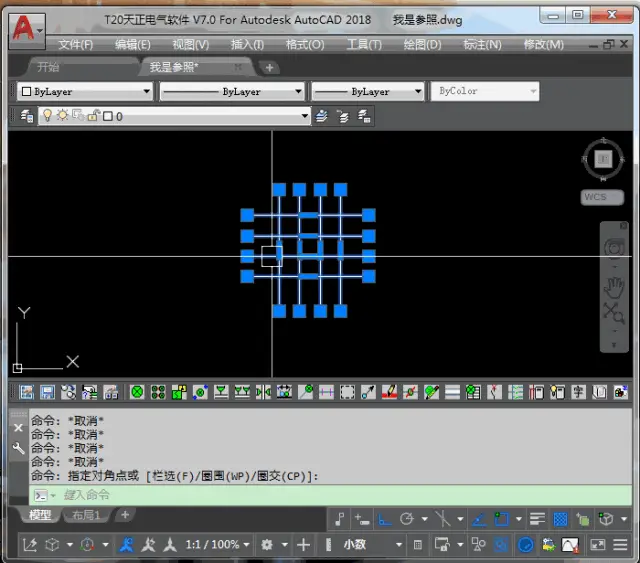Image resolution: width=640 pixels, height=563 pixels.
Task: Toggle Ortho mode status bar button
Action: click(384, 519)
